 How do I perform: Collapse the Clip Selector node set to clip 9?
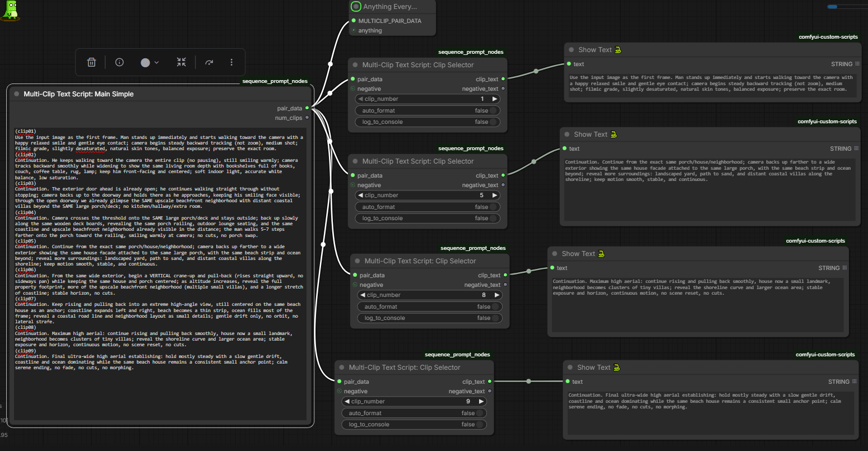[342, 368]
